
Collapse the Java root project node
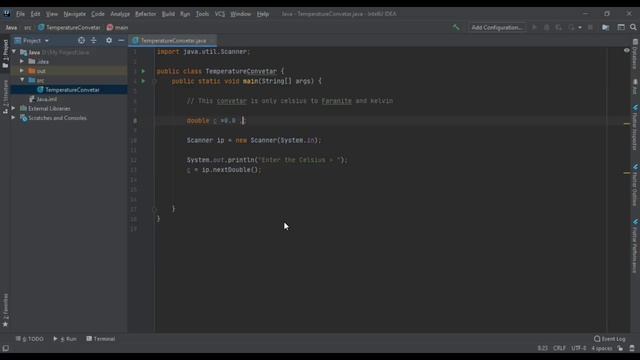tap(14, 52)
